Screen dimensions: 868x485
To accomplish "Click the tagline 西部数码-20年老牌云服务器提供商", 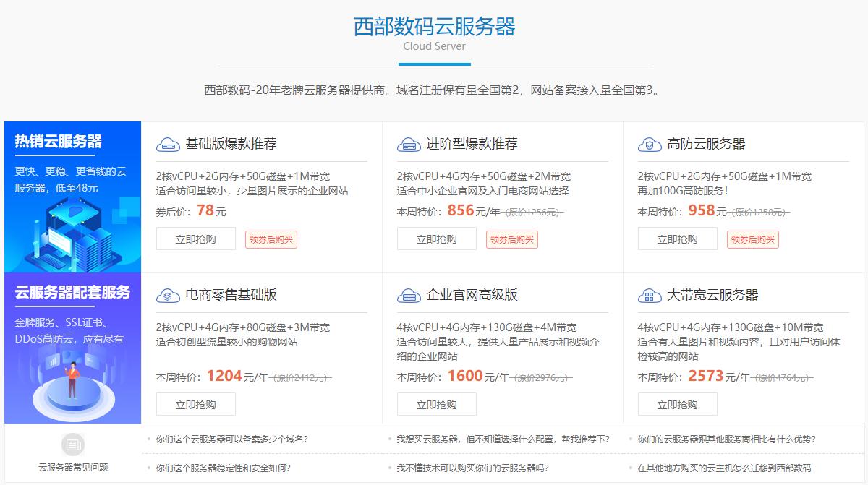I will coord(297,90).
